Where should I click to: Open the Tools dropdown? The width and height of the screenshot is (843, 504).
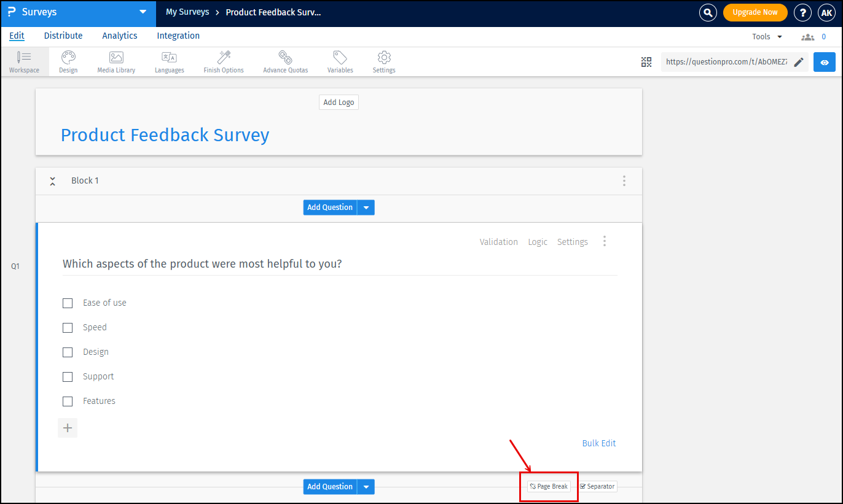pos(766,36)
